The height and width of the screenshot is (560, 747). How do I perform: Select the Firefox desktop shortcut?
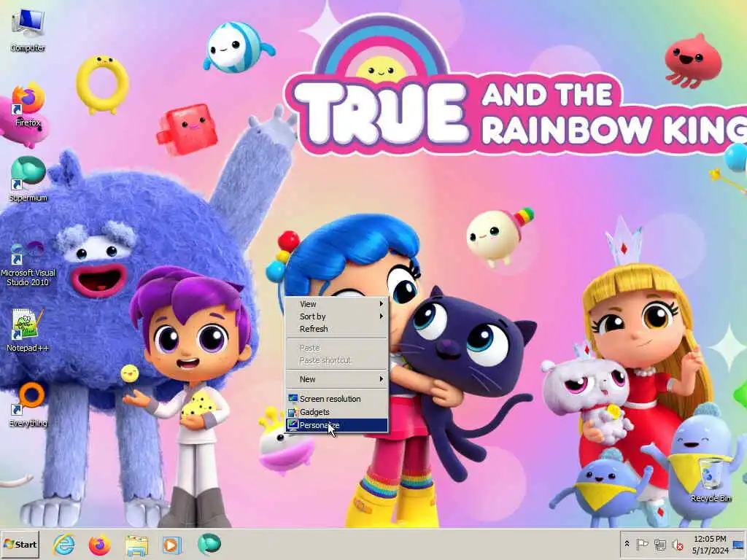[28, 105]
